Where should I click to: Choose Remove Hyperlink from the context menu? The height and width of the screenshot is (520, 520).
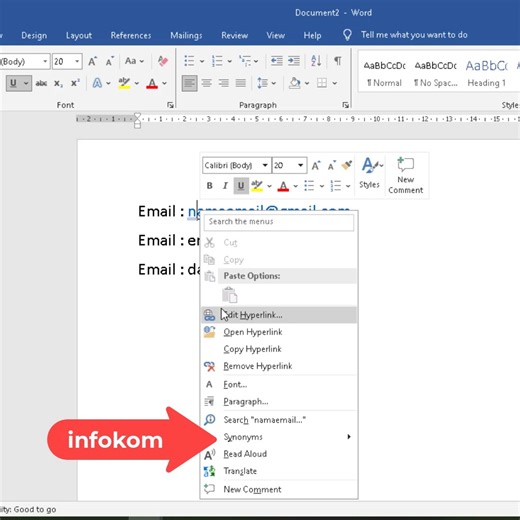(279, 366)
